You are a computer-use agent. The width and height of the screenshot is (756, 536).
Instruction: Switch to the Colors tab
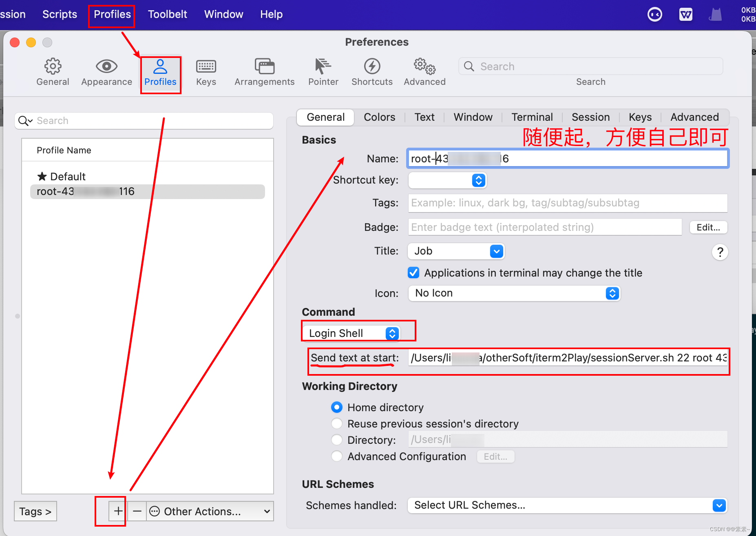(x=379, y=117)
